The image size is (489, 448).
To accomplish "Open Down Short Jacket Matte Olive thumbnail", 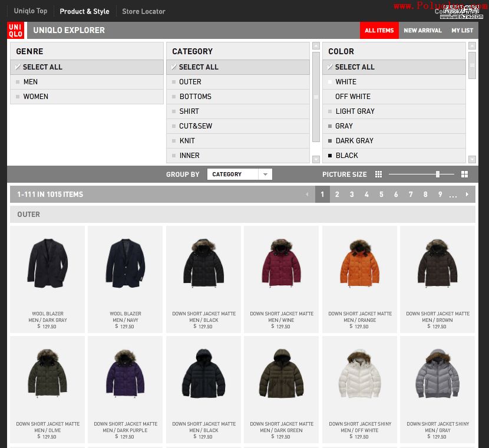I will pyautogui.click(x=47, y=390).
